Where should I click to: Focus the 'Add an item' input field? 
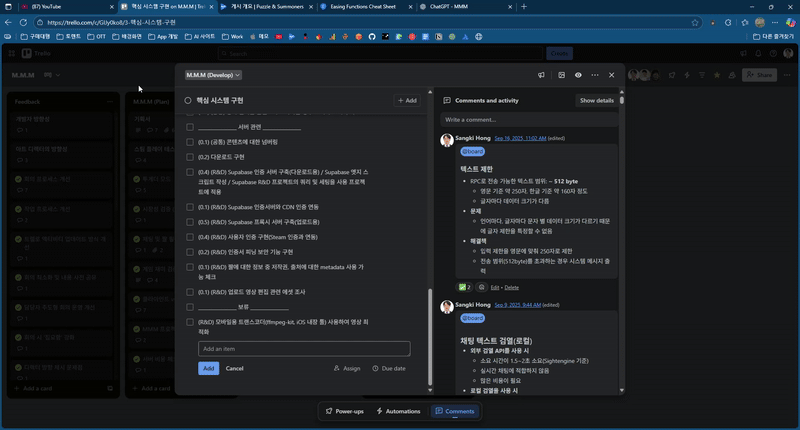pyautogui.click(x=304, y=349)
